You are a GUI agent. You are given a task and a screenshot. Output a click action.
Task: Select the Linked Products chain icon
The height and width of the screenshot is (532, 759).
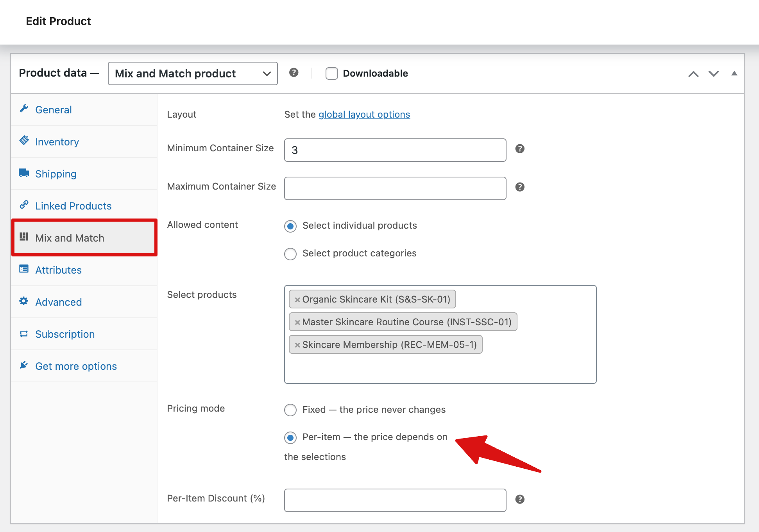(24, 204)
